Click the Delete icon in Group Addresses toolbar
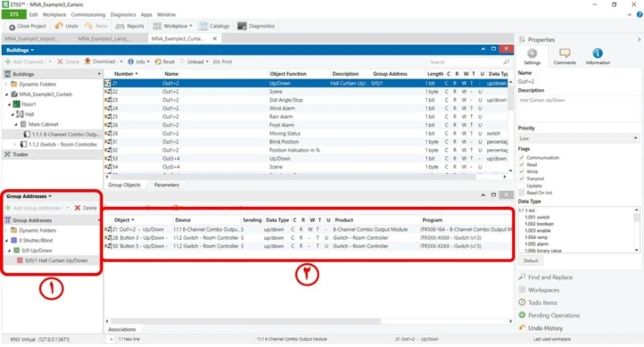Image resolution: width=644 pixels, height=347 pixels. tap(77, 208)
